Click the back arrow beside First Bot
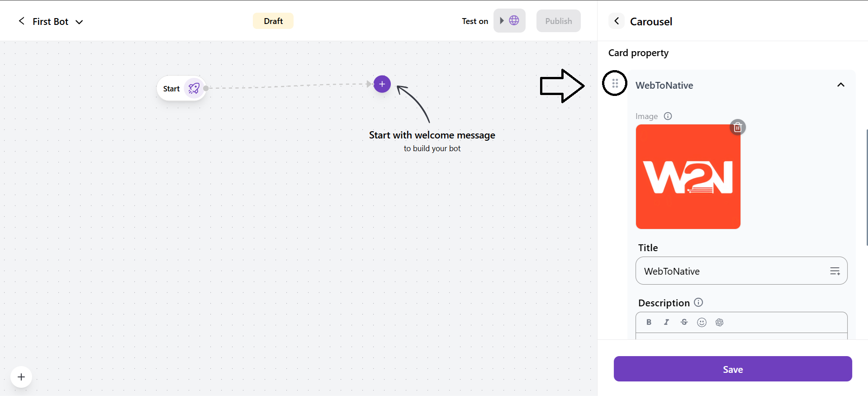 [21, 21]
